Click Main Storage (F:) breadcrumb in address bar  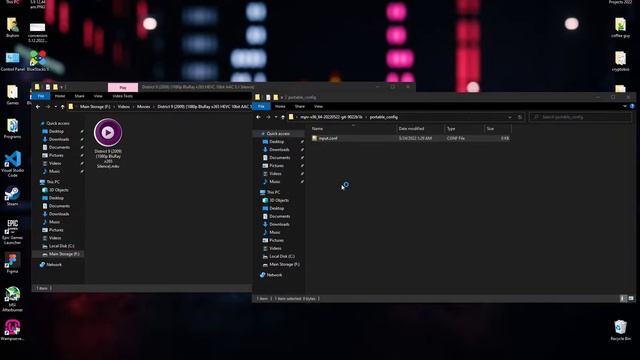95,107
